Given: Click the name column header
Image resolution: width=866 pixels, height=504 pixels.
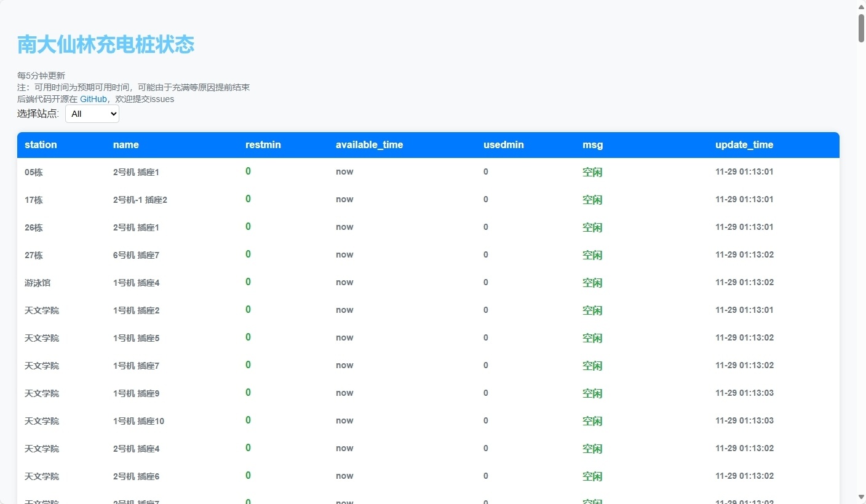Looking at the screenshot, I should [x=125, y=145].
